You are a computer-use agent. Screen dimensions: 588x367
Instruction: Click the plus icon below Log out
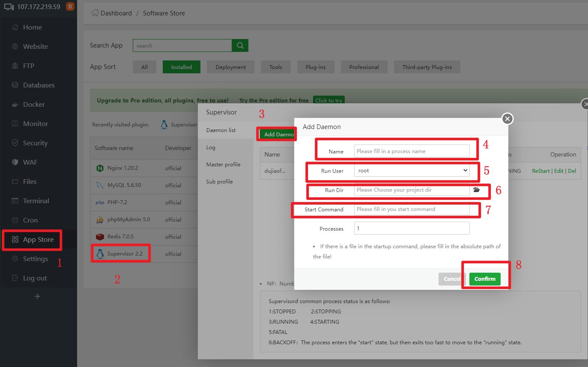(x=38, y=296)
